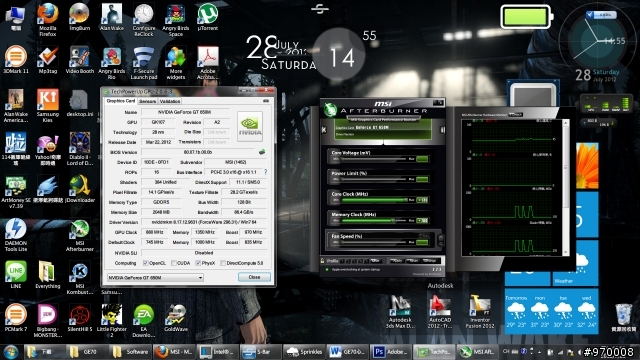Image resolution: width=640 pixels, height=360 pixels.
Task: Open the ImgBurn desktop icon
Action: (80, 18)
